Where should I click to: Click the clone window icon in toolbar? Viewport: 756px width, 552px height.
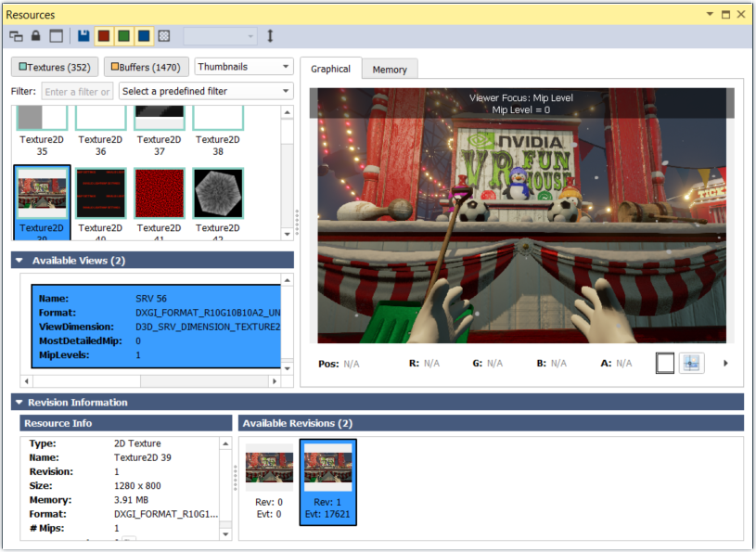tap(16, 36)
